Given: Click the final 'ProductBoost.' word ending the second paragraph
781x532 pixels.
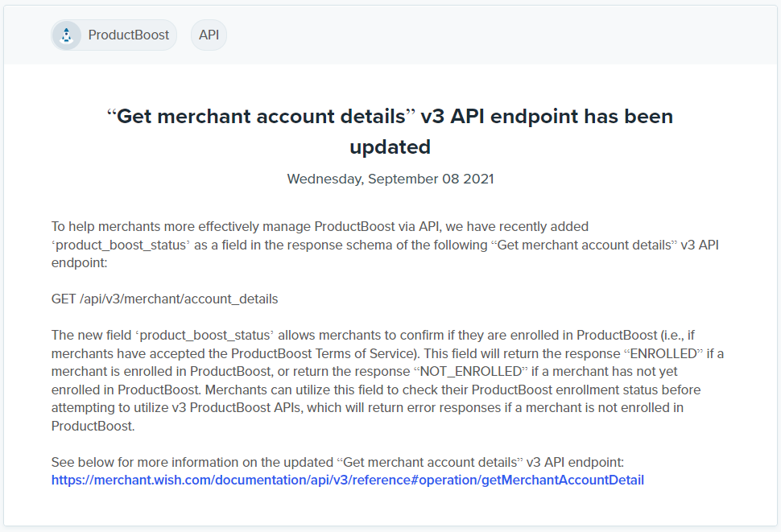Looking at the screenshot, I should (x=93, y=427).
